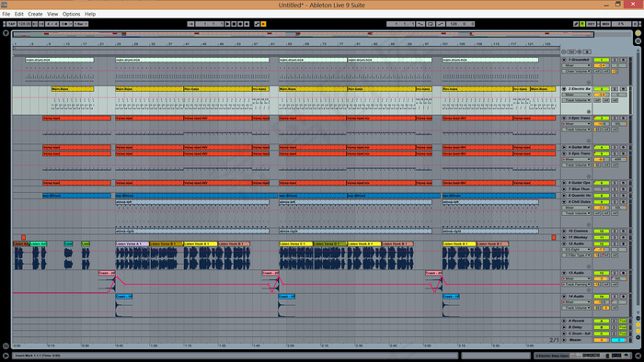Screen dimensions: 644x362
Task: Click the MIDI Arrangement Overdub plus button
Action: [x=247, y=24]
